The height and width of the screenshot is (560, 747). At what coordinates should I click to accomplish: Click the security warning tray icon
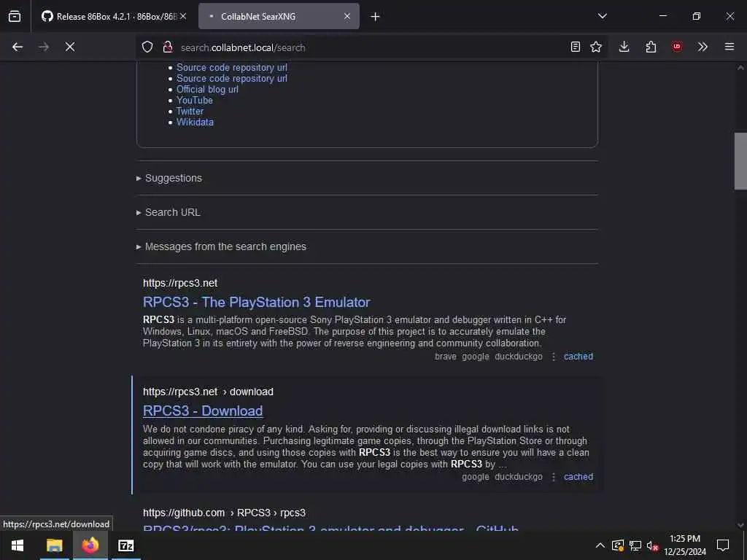[x=618, y=545]
